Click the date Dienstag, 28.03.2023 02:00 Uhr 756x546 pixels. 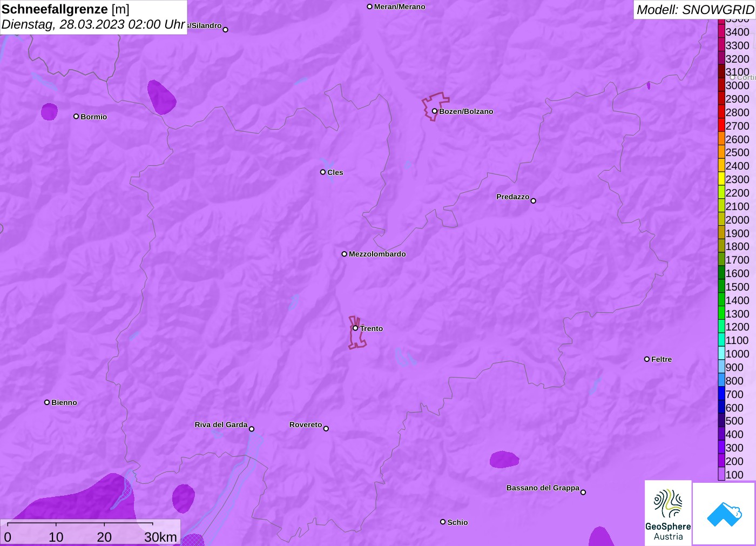point(93,24)
